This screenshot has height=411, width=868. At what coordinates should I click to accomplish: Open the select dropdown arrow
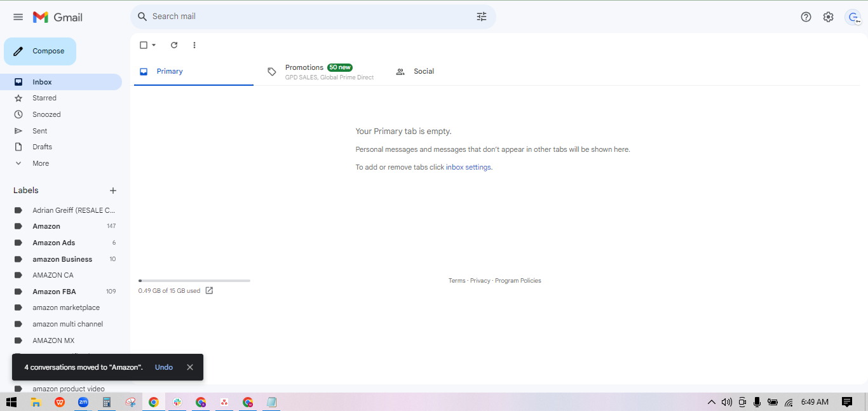(154, 45)
